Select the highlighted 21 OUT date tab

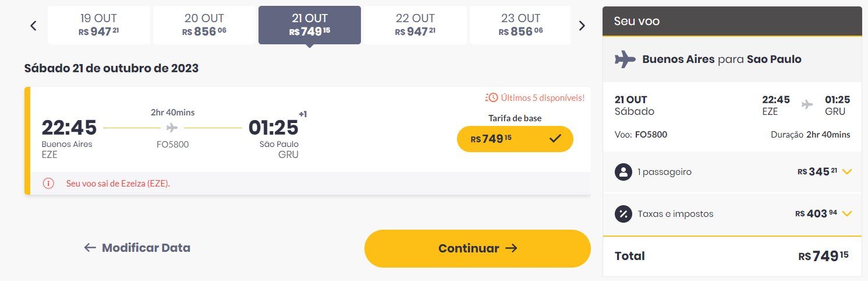click(x=310, y=25)
